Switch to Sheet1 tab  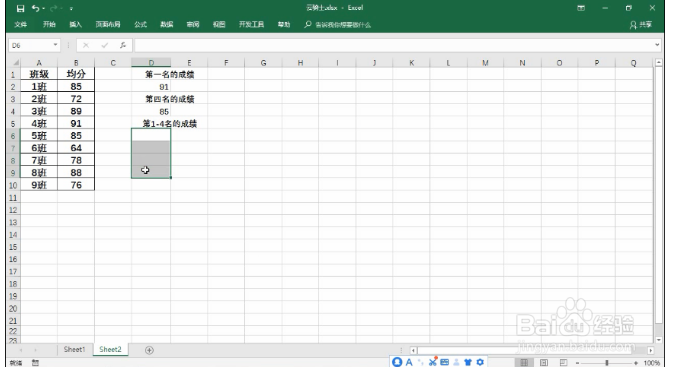click(74, 349)
